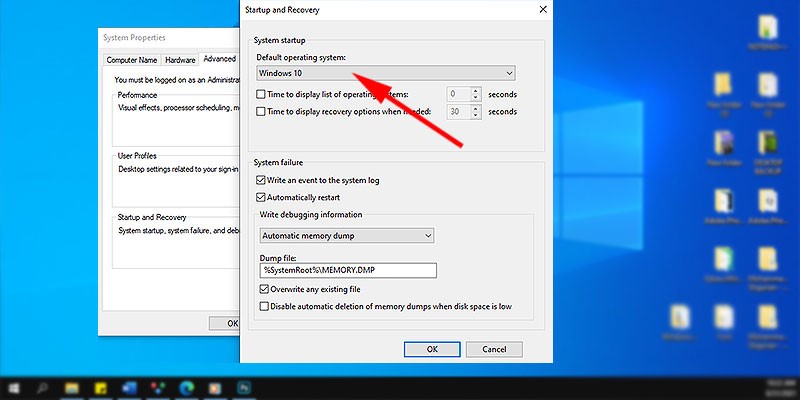Switch to Photoshop on the taskbar
800x400 pixels.
(x=244, y=389)
